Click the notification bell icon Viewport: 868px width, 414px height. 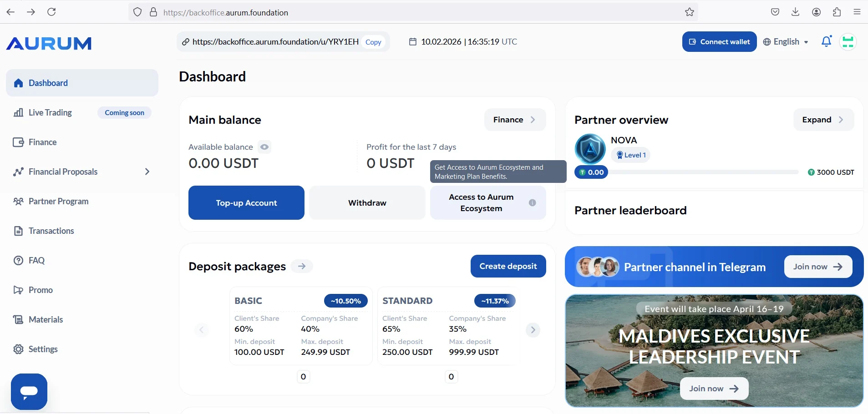click(827, 41)
